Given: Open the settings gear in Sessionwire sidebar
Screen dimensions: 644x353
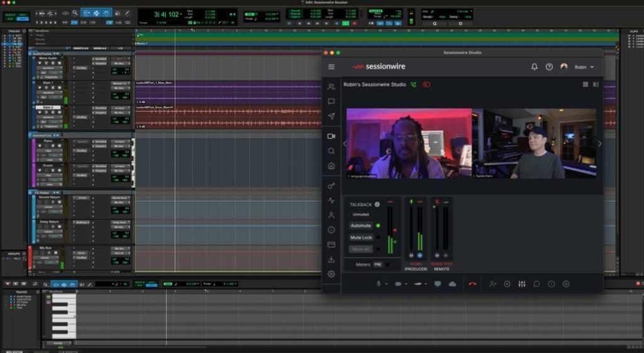Looking at the screenshot, I should tap(331, 274).
